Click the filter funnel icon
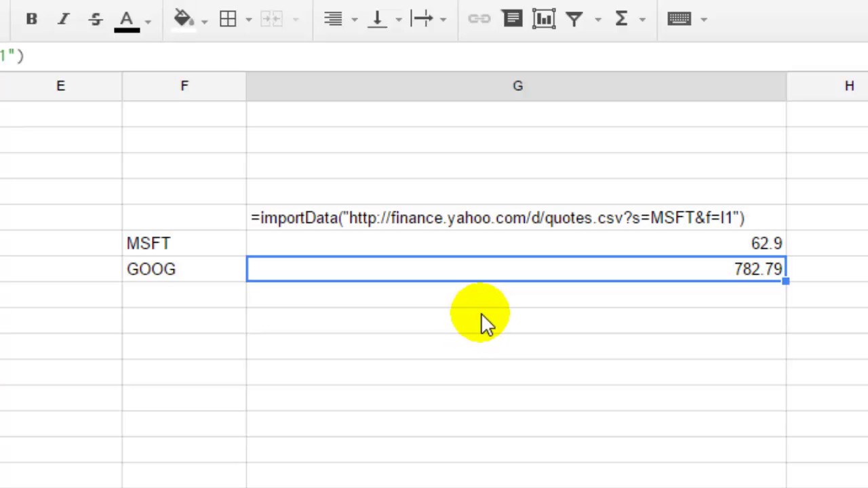Viewport: 868px width, 488px height. (x=574, y=19)
